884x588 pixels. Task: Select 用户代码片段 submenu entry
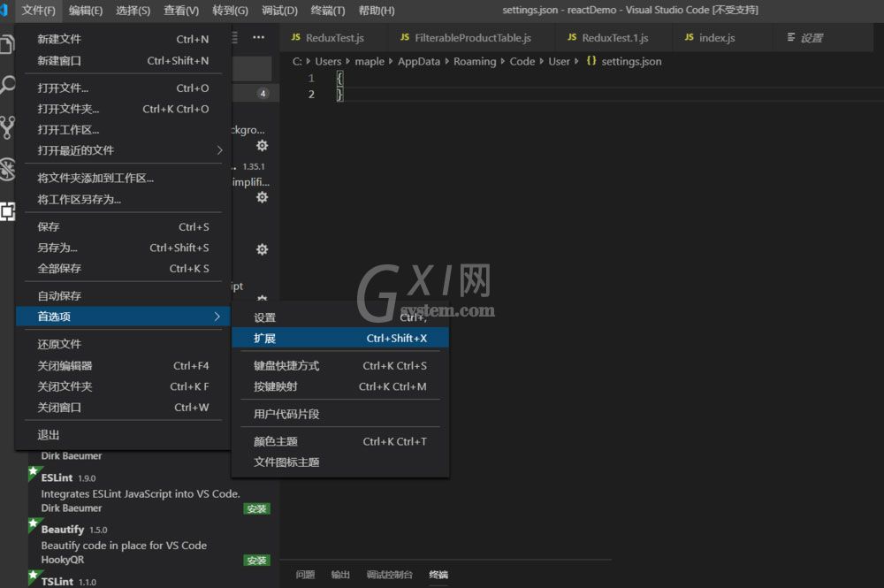(x=340, y=414)
